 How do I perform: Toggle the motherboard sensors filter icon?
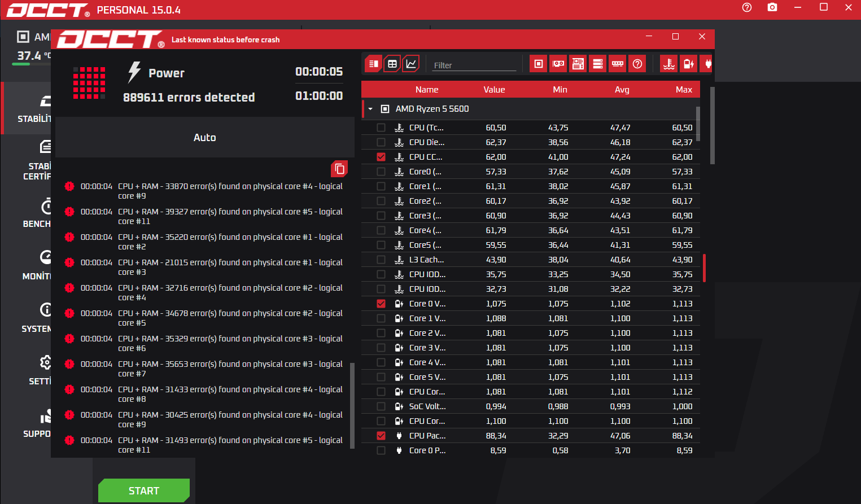coord(578,64)
